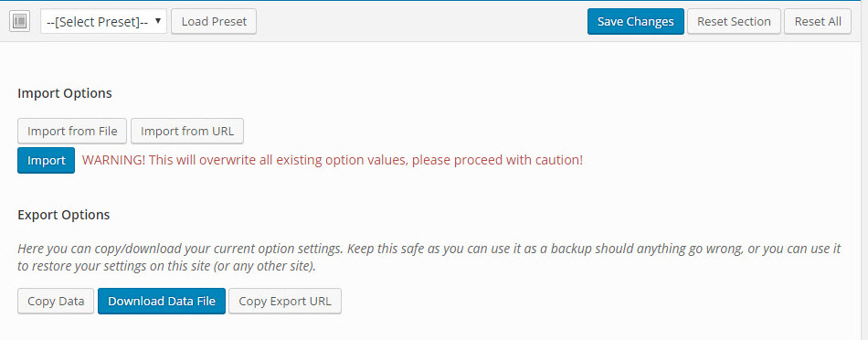Download the settings with Download Data File

pyautogui.click(x=162, y=302)
